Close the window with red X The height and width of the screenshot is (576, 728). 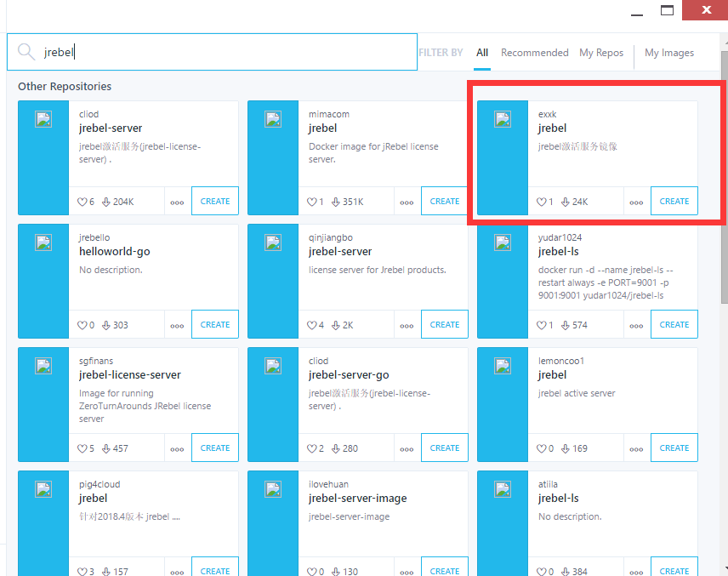(706, 9)
